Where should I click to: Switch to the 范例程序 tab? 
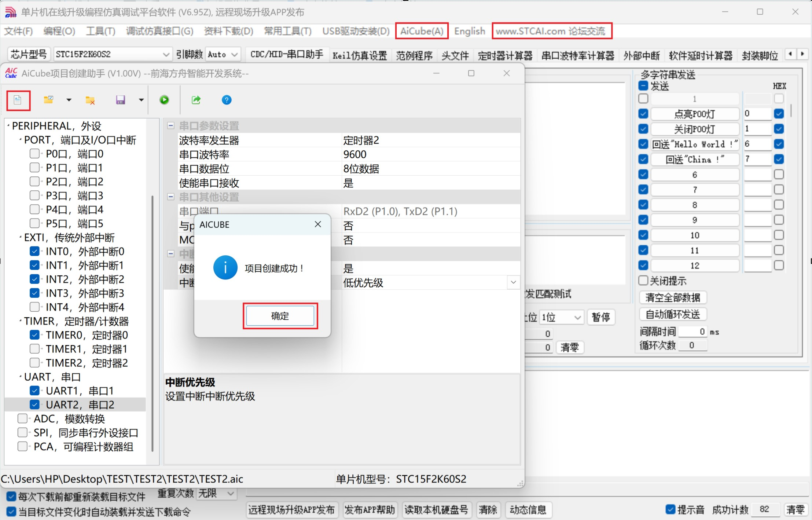pos(414,55)
